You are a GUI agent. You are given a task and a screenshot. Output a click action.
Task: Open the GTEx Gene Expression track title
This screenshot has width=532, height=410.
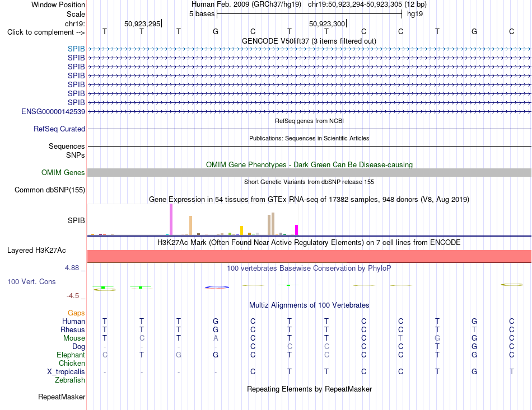(309, 199)
